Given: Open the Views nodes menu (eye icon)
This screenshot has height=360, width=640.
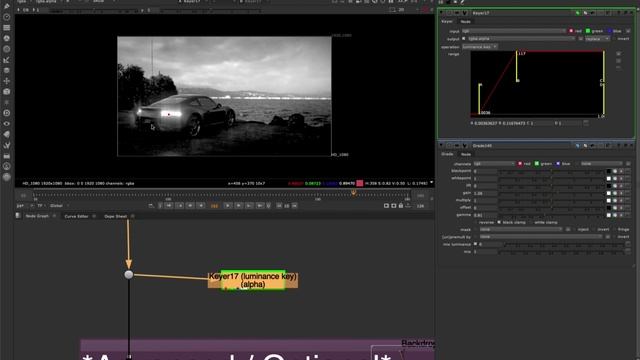Looking at the screenshot, I should pyautogui.click(x=7, y=124).
